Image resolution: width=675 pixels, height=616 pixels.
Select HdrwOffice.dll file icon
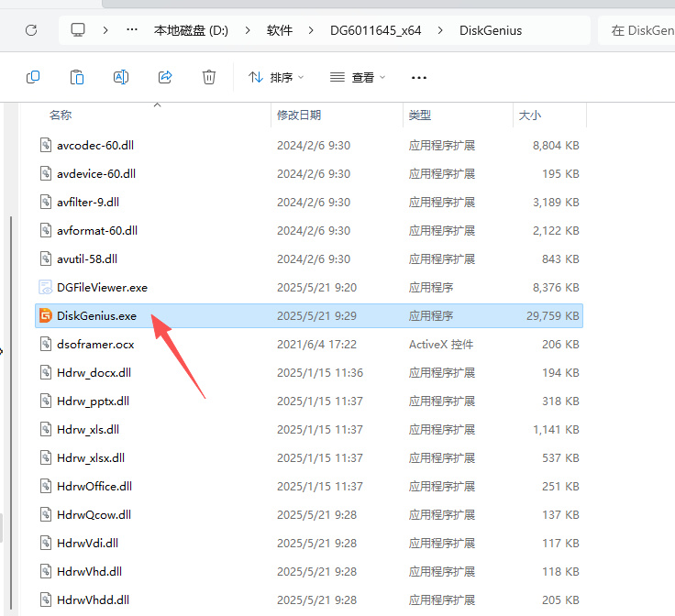(x=46, y=486)
